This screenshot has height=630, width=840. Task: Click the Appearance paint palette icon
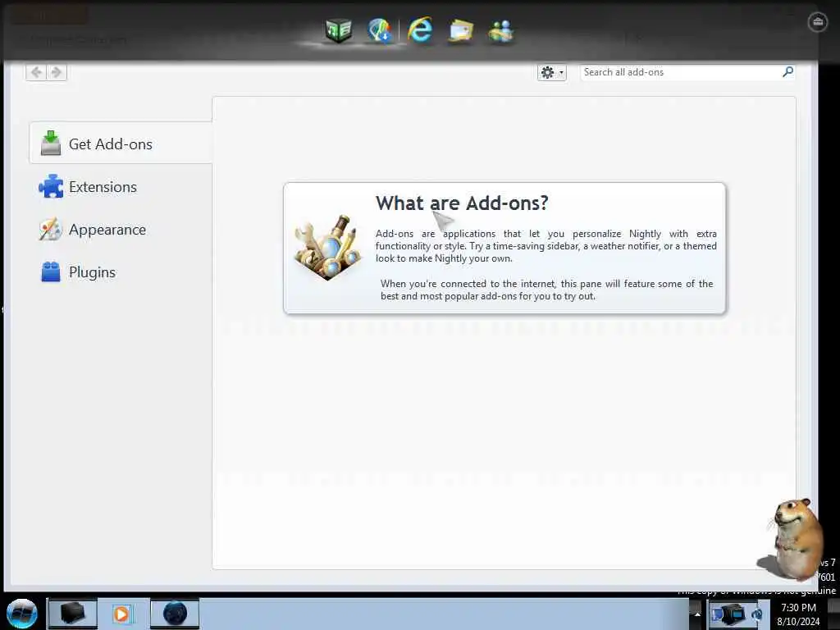tap(50, 230)
